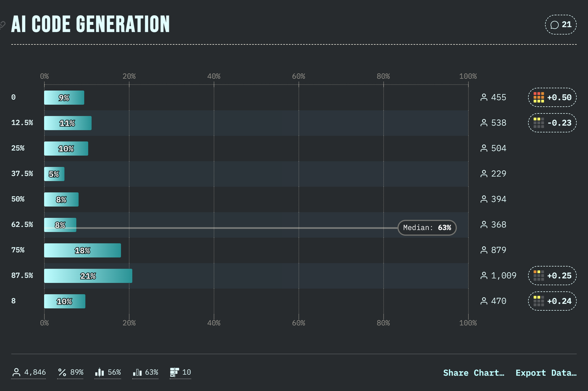Click the row label 0 above 12.5%

pos(13,98)
